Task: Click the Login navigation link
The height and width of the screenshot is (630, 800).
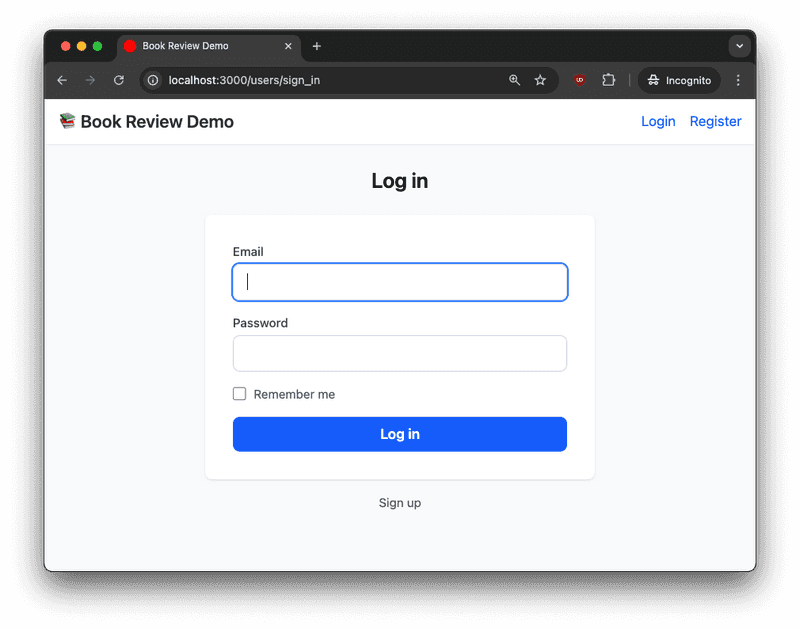Action: (658, 121)
